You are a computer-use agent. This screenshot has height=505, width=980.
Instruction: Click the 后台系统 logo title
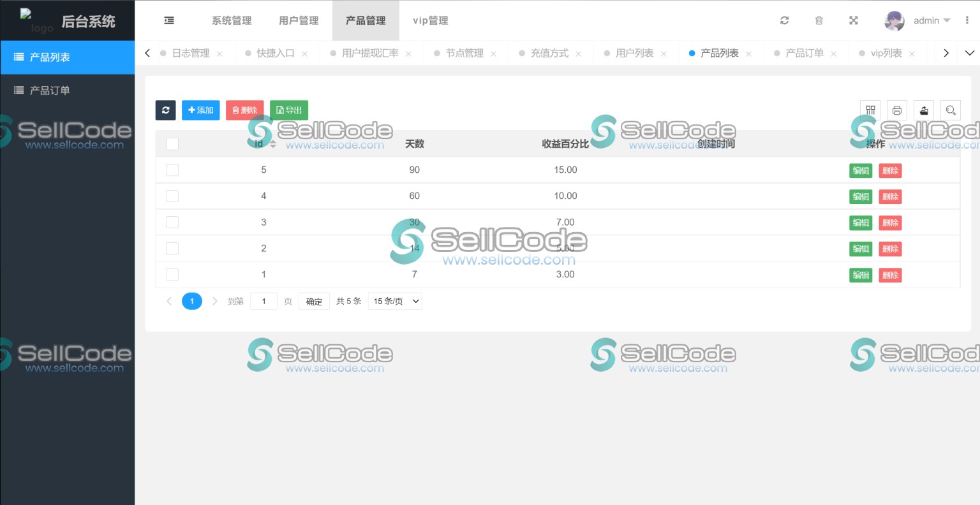click(x=88, y=22)
